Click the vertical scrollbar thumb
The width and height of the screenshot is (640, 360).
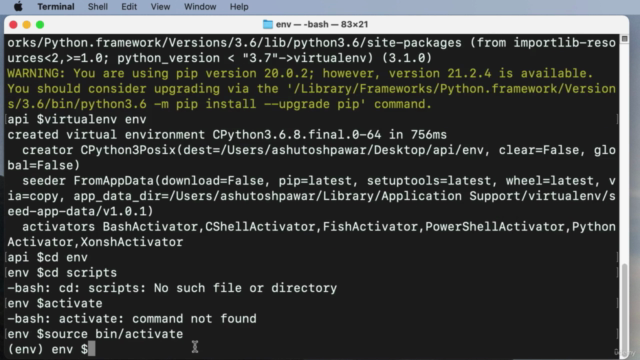624,308
